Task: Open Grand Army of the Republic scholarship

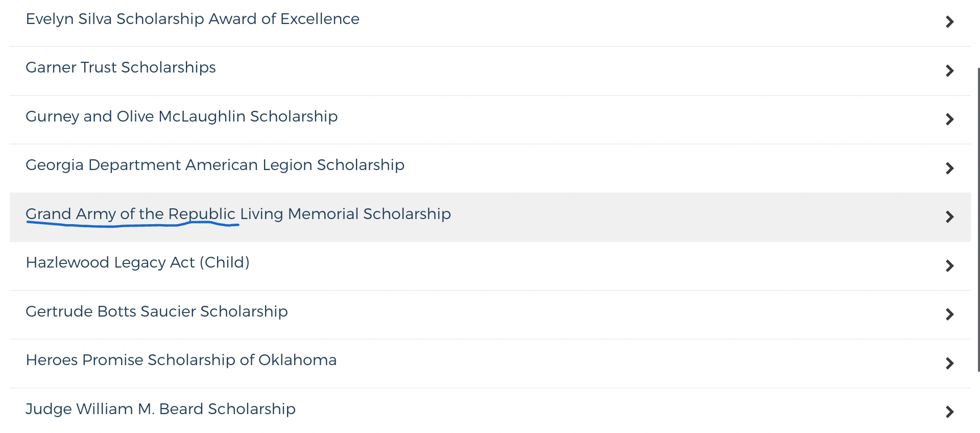Action: click(x=238, y=214)
